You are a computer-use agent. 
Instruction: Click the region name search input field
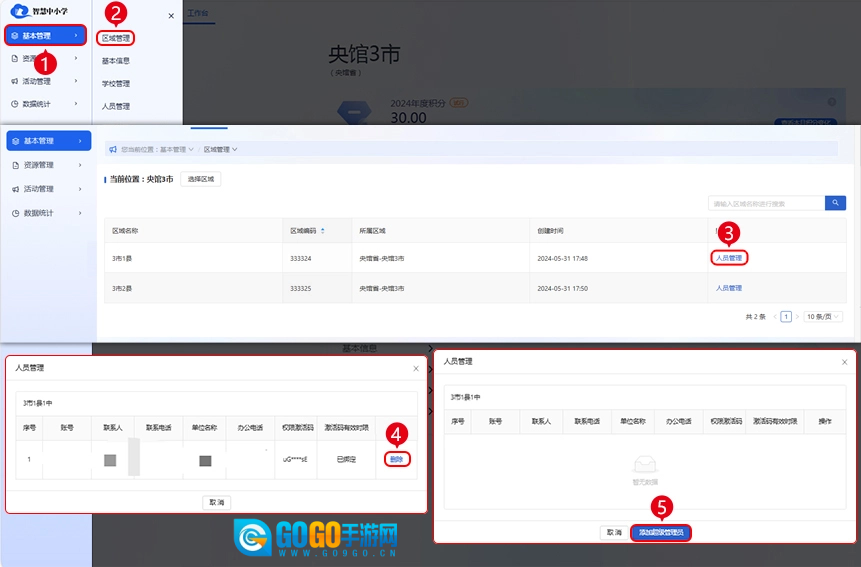coord(765,203)
